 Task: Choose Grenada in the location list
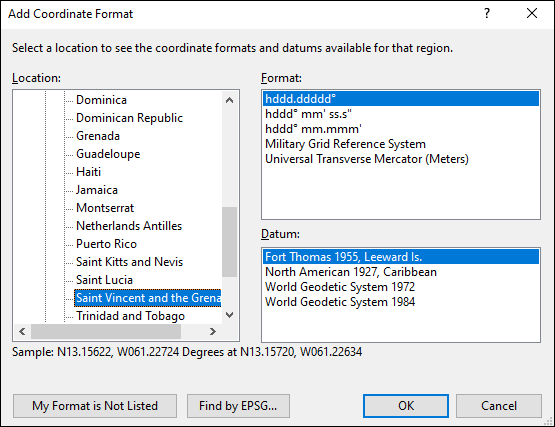pyautogui.click(x=98, y=136)
